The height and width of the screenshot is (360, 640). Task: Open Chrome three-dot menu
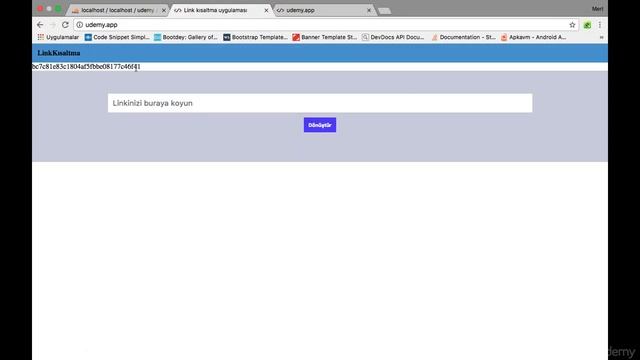pyautogui.click(x=600, y=25)
